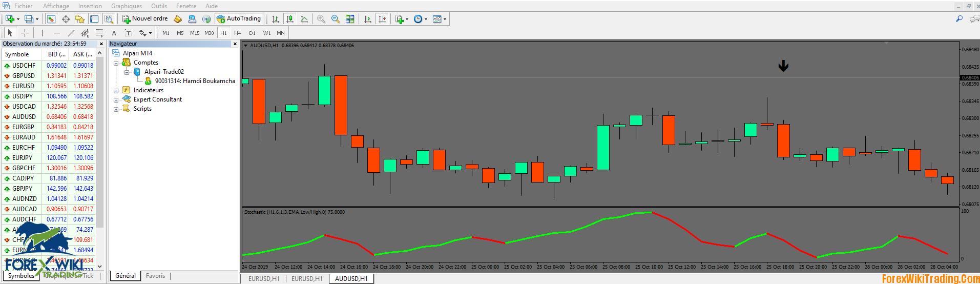980x284 pixels.
Task: Open the Signals broadcast icon
Action: click(x=206, y=19)
